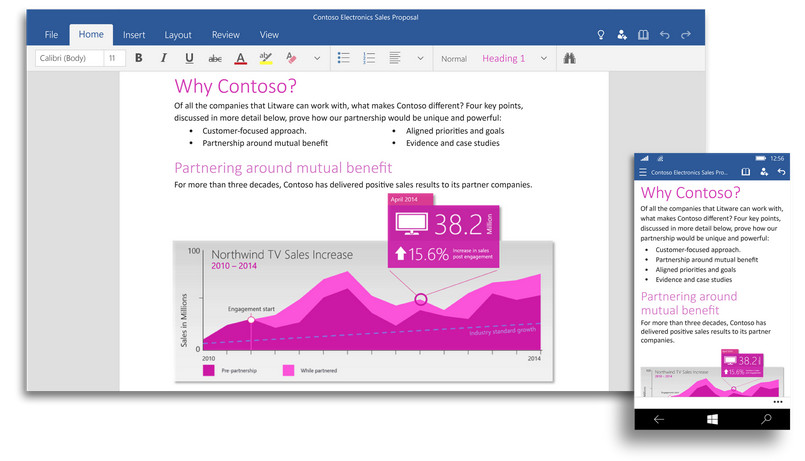Expand the styles gallery chevron

pos(544,58)
